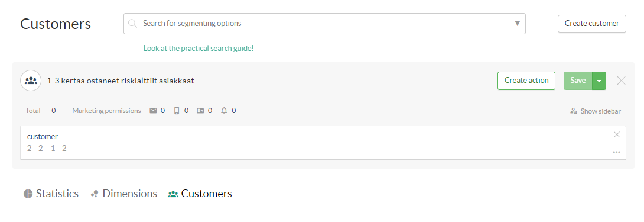Viewport: 644px width, 222px height.
Task: Click the bell notification permission icon
Action: click(224, 110)
